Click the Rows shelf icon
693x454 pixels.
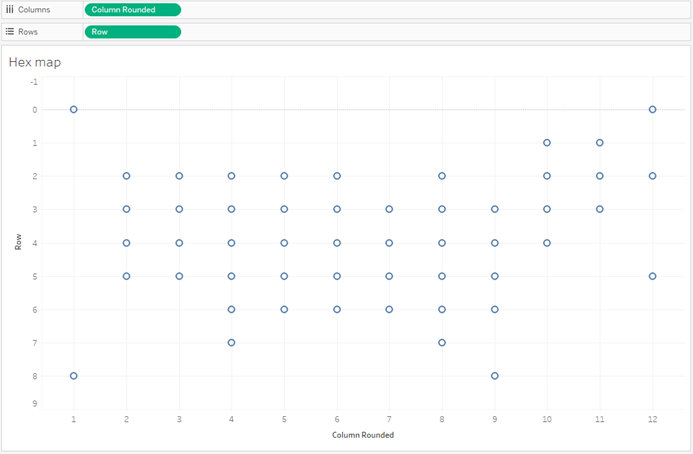point(10,31)
